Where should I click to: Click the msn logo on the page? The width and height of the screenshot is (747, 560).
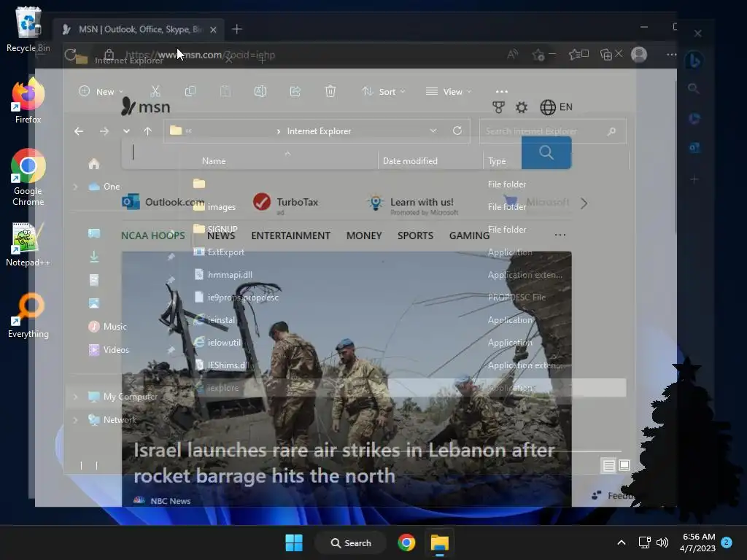(x=146, y=106)
